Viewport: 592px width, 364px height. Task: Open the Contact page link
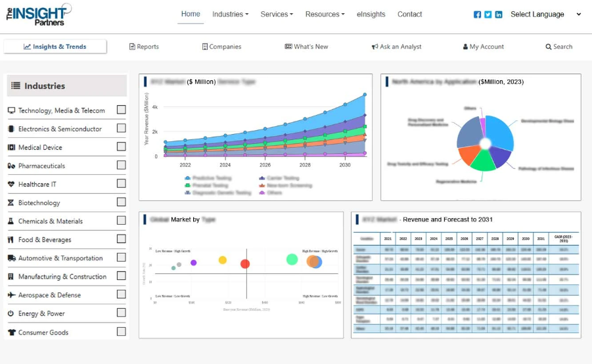pos(409,14)
